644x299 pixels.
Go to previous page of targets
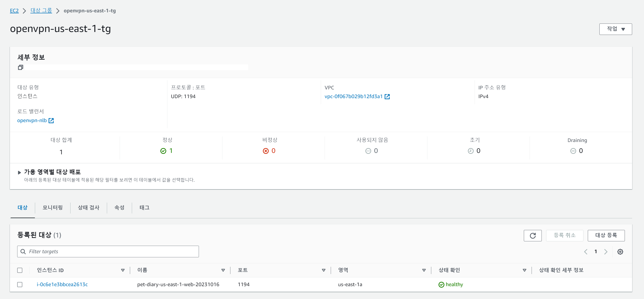tap(586, 252)
